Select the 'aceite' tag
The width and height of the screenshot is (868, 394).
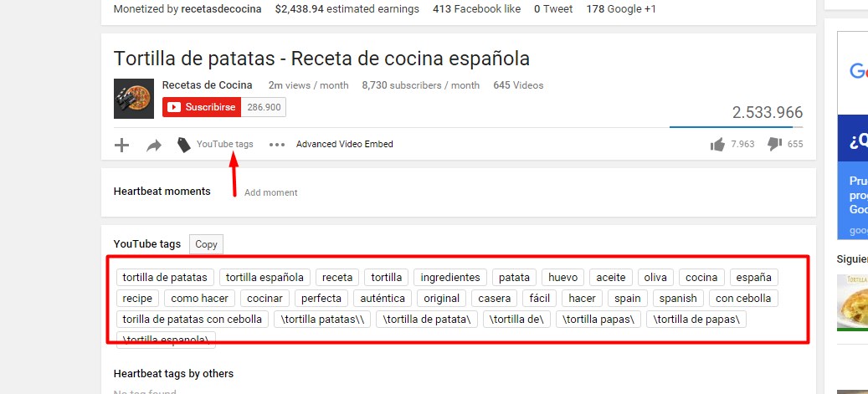611,277
